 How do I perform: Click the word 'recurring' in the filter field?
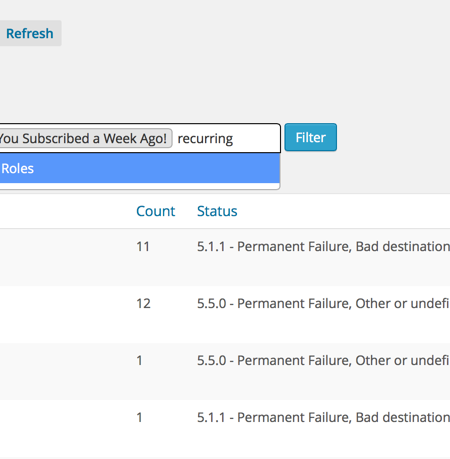coord(205,139)
